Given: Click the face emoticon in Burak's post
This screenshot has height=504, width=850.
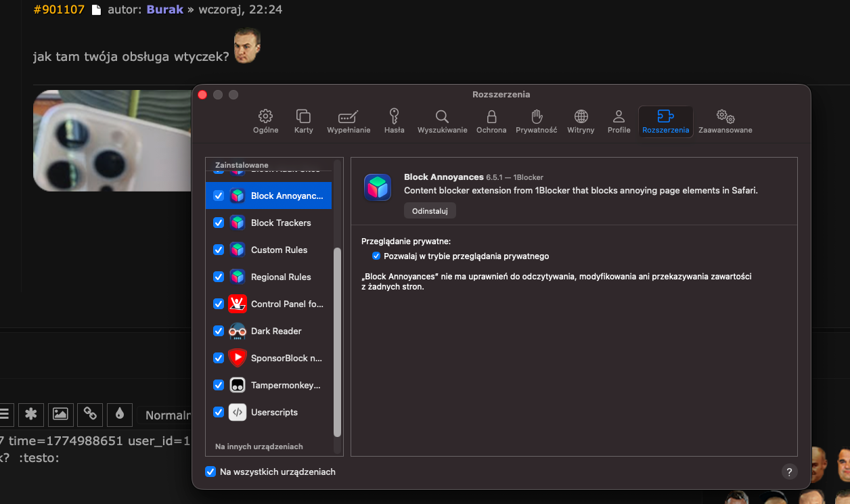Looking at the screenshot, I should [248, 45].
